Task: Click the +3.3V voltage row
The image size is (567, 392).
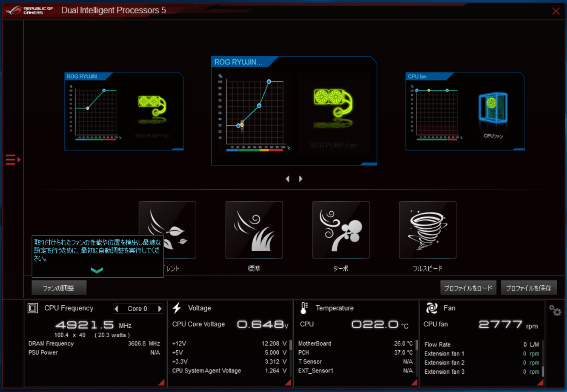Action: click(229, 361)
